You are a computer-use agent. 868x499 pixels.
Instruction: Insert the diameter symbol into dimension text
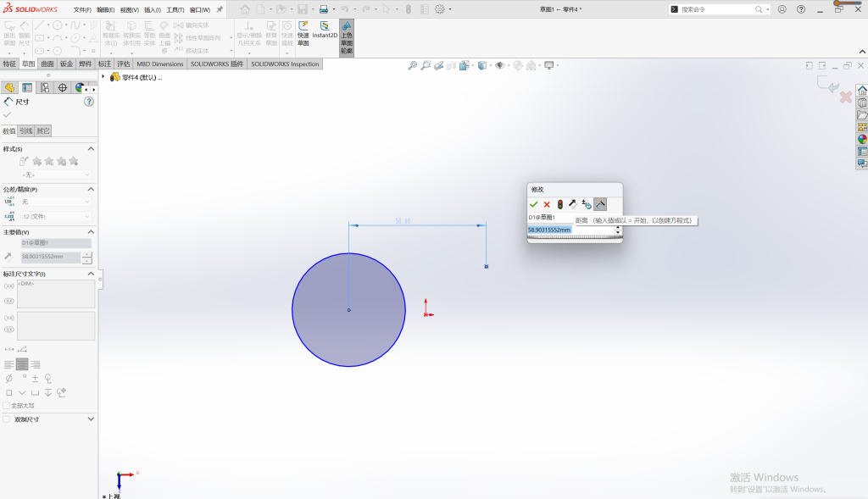point(8,379)
